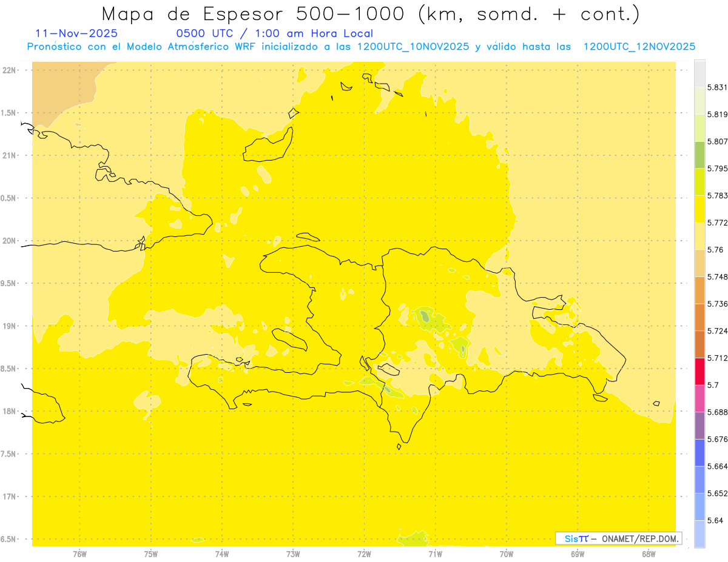Screen dimensions: 728x562
Task: Click the legend value '5.831'
Action: point(717,87)
